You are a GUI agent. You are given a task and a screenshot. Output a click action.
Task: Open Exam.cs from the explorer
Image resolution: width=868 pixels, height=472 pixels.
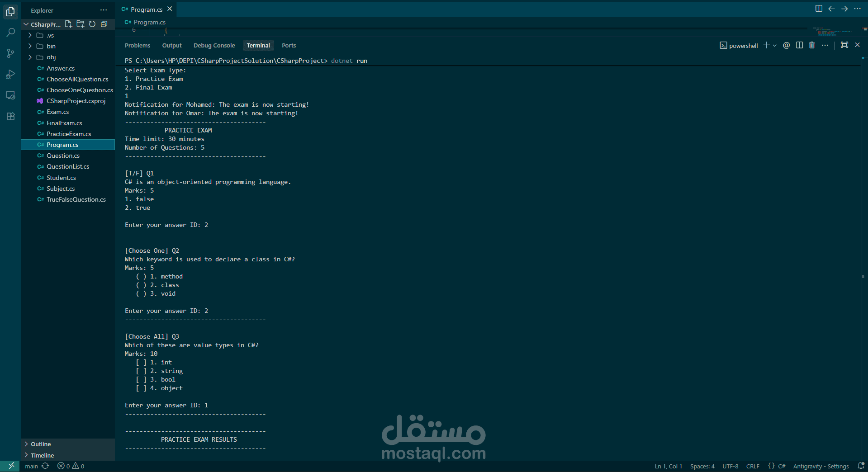[x=58, y=112]
